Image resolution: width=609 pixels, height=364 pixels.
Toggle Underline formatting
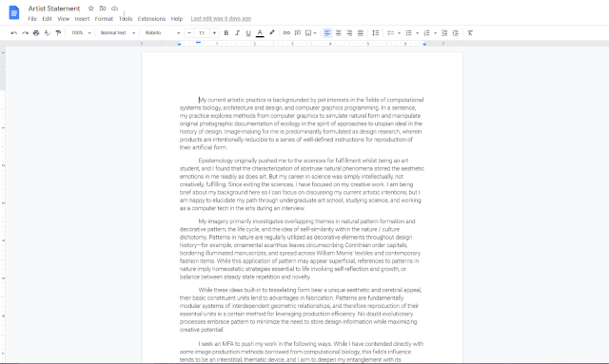[x=248, y=33]
